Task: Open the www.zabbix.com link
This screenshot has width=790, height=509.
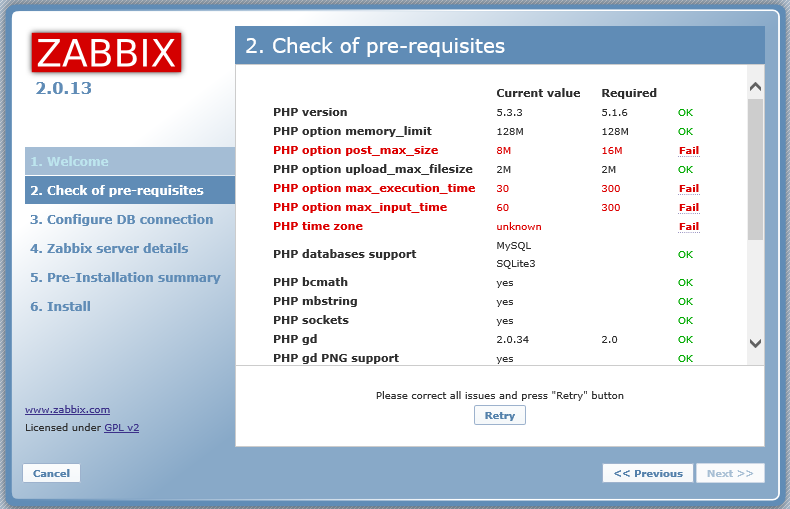Action: (x=67, y=409)
